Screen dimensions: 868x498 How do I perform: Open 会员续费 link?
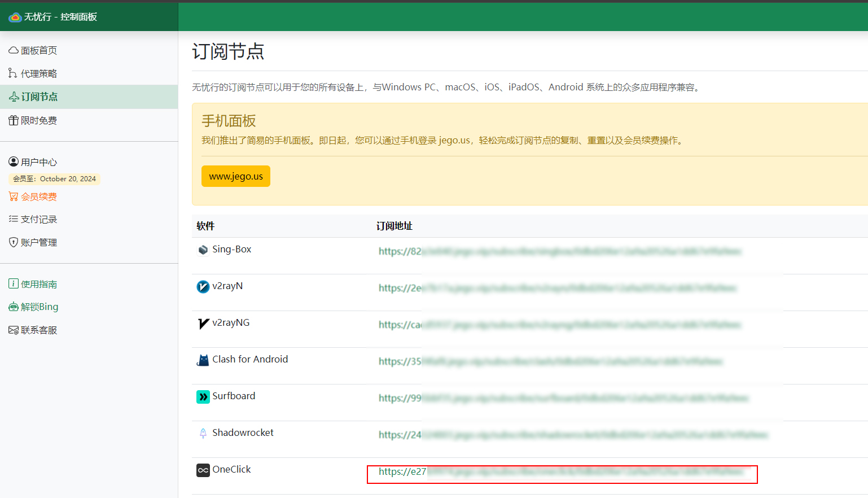(39, 196)
